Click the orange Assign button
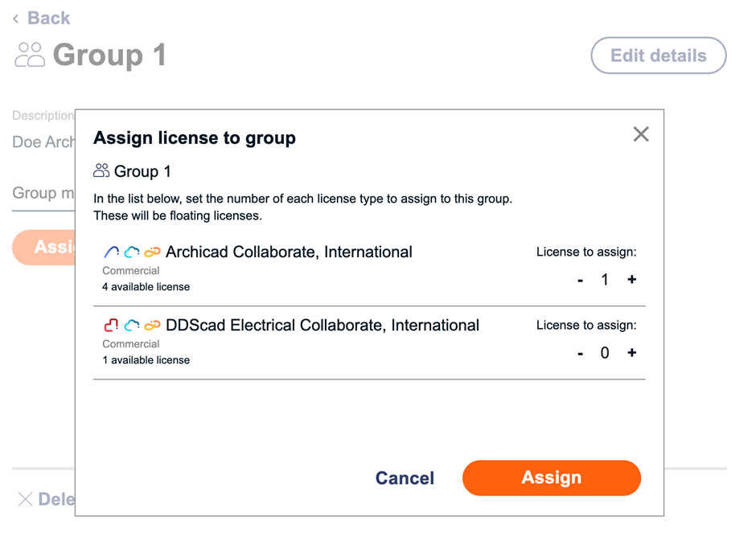Viewport: 756px width, 554px height. pos(552,478)
